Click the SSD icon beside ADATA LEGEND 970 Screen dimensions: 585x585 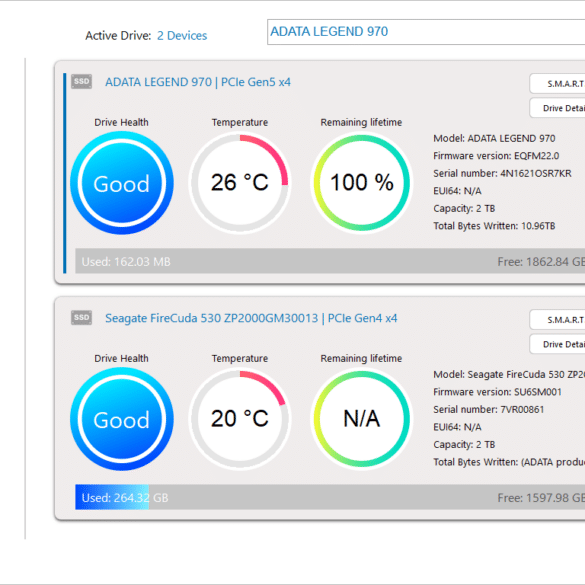tap(81, 81)
